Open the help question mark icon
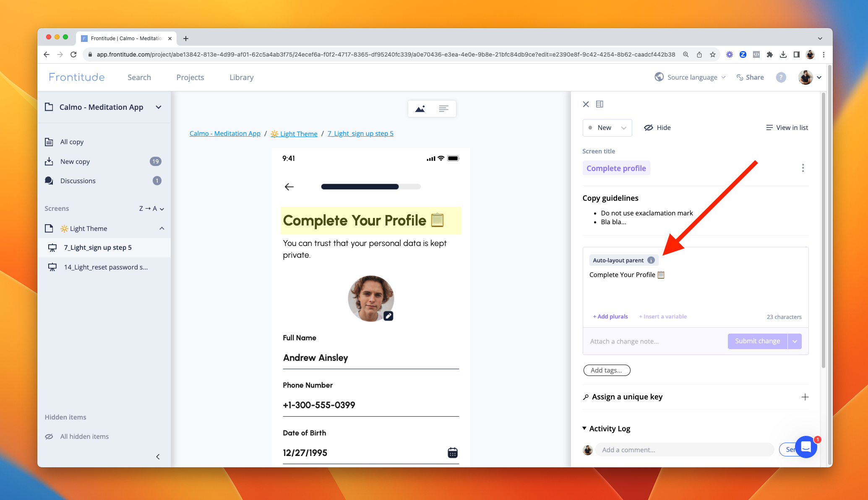The width and height of the screenshot is (868, 500). point(781,78)
